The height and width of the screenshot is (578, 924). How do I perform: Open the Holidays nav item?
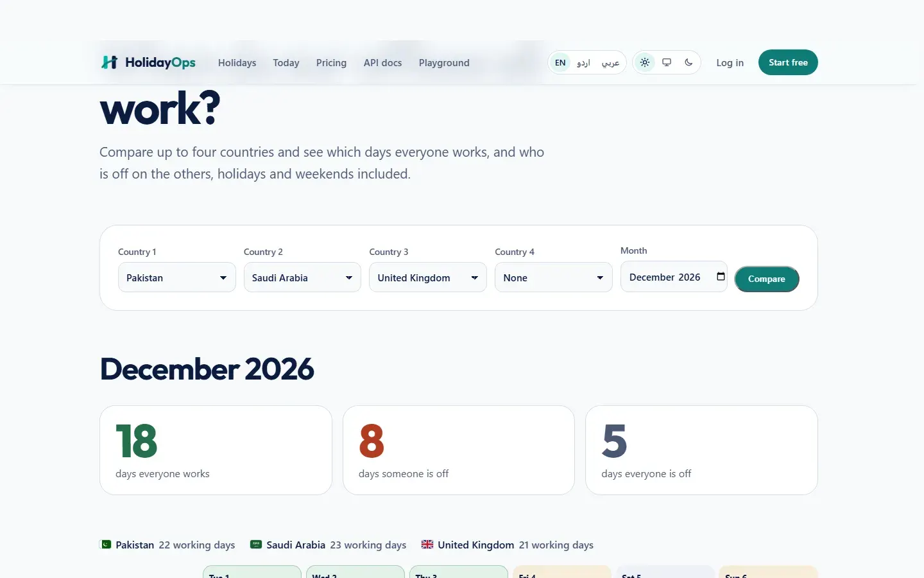click(237, 63)
